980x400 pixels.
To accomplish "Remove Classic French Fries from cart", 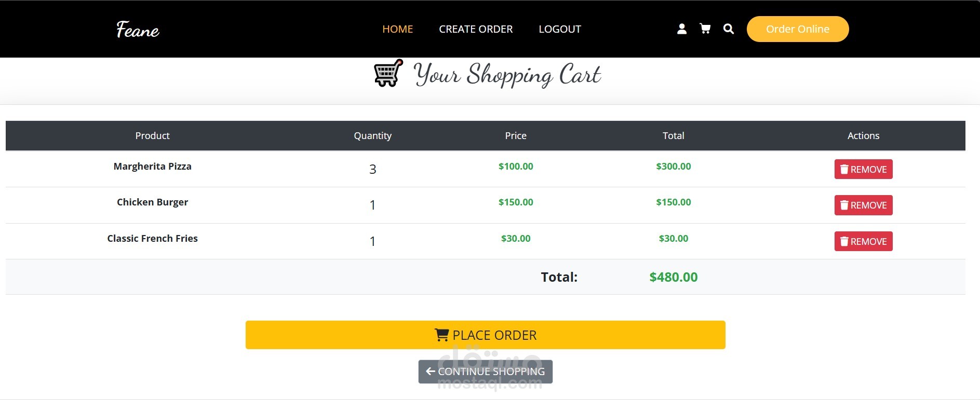I will (x=863, y=241).
